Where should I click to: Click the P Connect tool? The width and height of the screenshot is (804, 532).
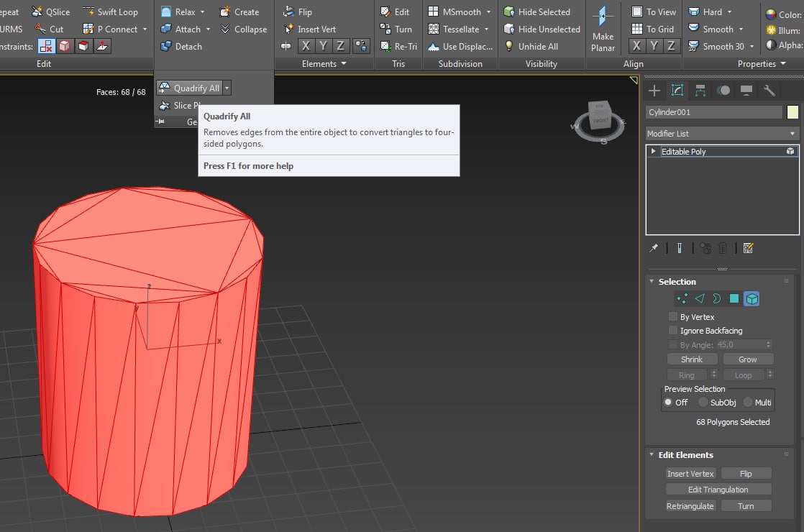pos(110,29)
